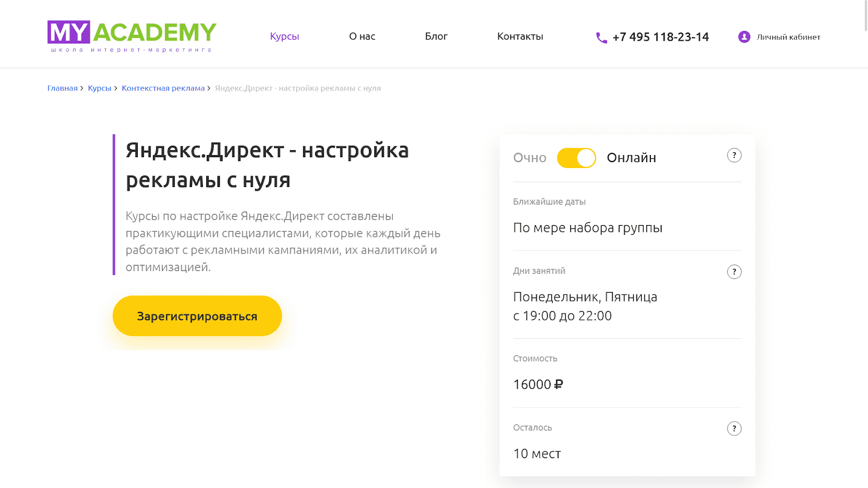
Task: Open the help icon for Осталось
Action: [x=734, y=428]
